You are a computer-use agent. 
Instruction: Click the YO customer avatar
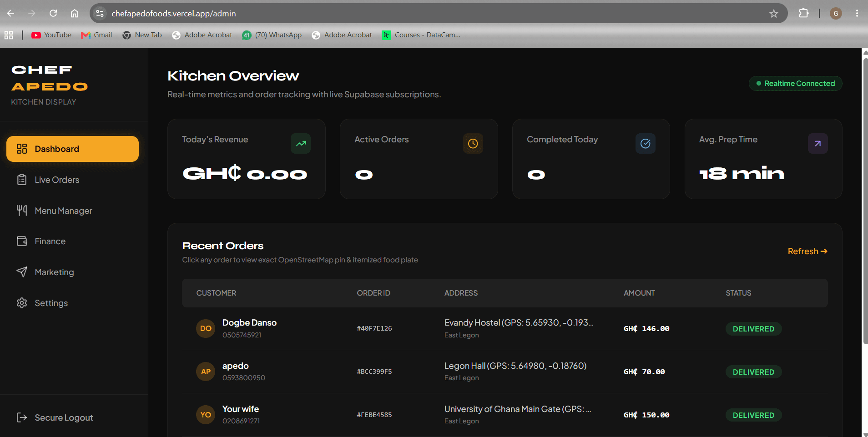pyautogui.click(x=206, y=415)
